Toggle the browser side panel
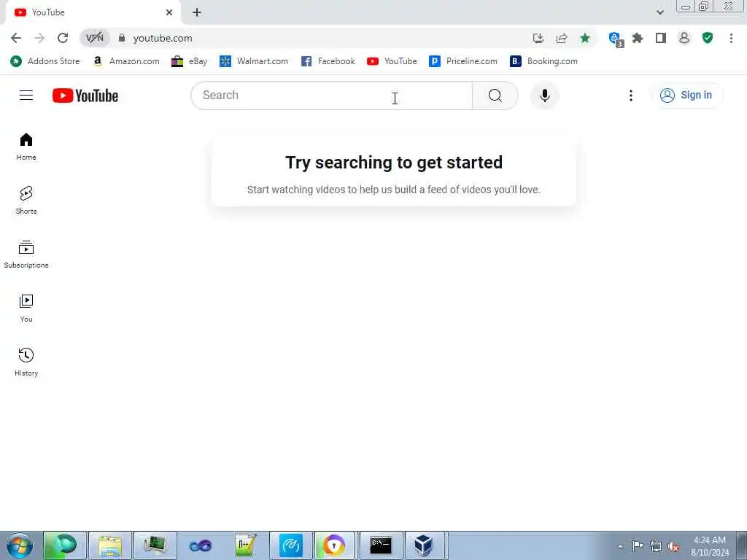 pos(661,38)
